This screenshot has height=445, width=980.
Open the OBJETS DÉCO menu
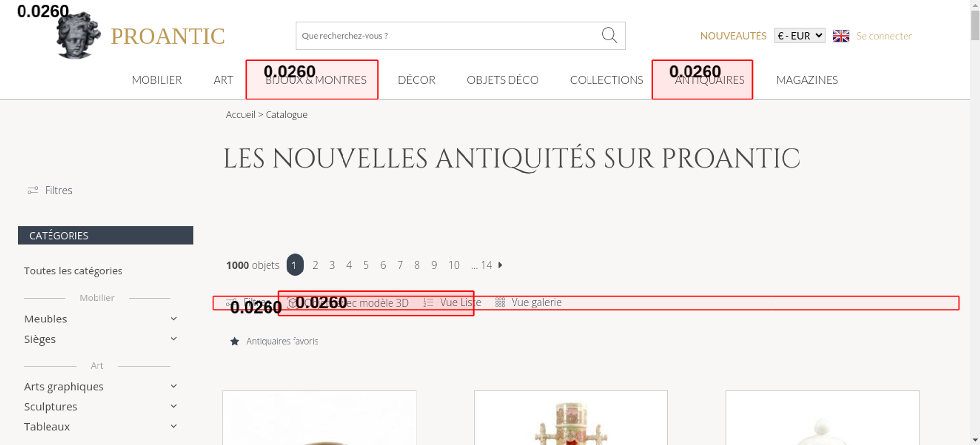coord(502,80)
